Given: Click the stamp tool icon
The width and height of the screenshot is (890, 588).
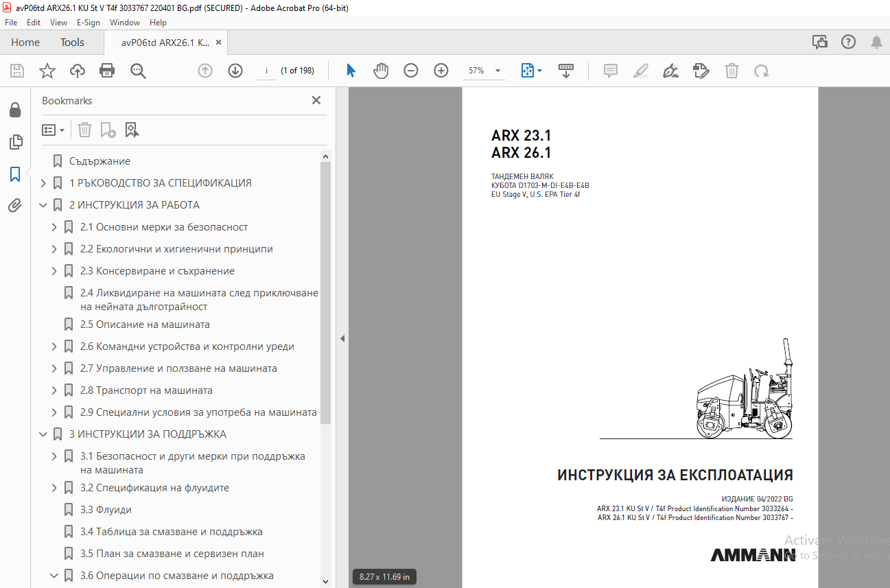Looking at the screenshot, I should tap(701, 71).
